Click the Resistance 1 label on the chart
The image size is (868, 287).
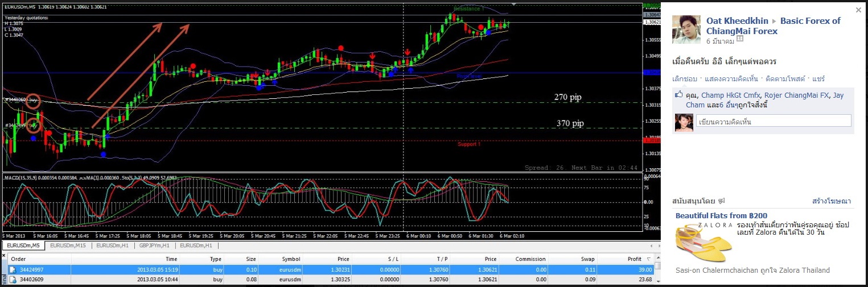pos(469,9)
